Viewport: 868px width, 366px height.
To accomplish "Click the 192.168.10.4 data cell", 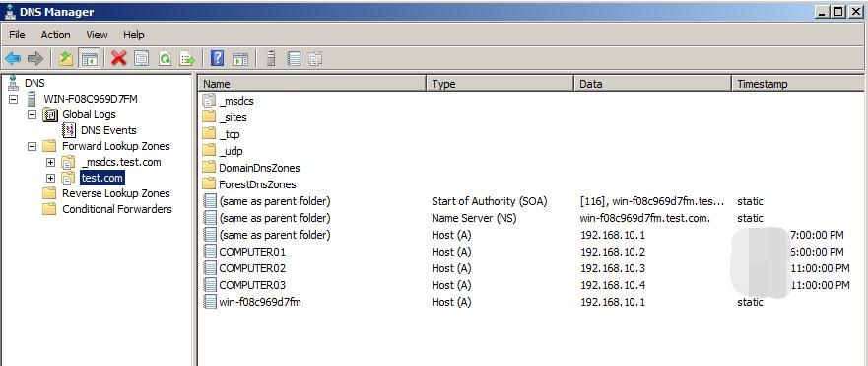I will (x=613, y=285).
